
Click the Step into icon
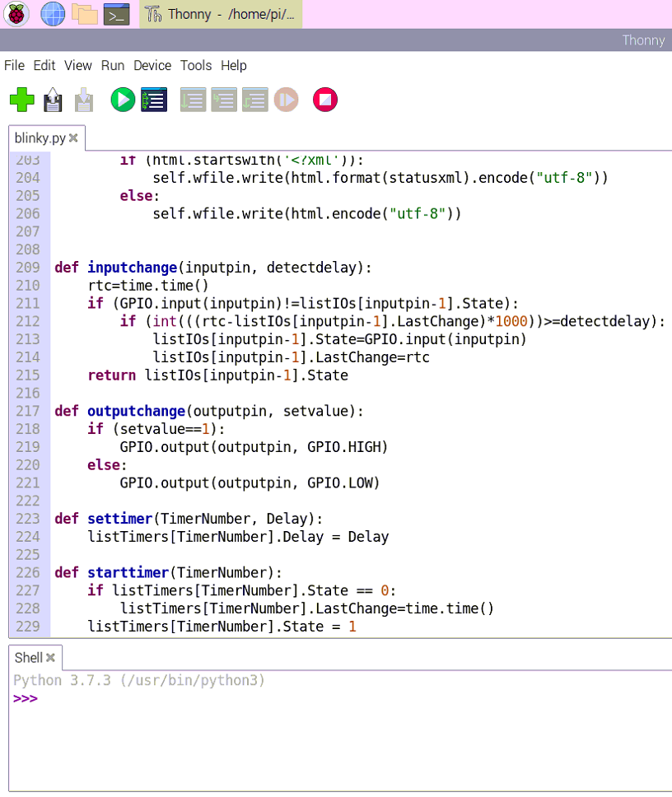[223, 100]
